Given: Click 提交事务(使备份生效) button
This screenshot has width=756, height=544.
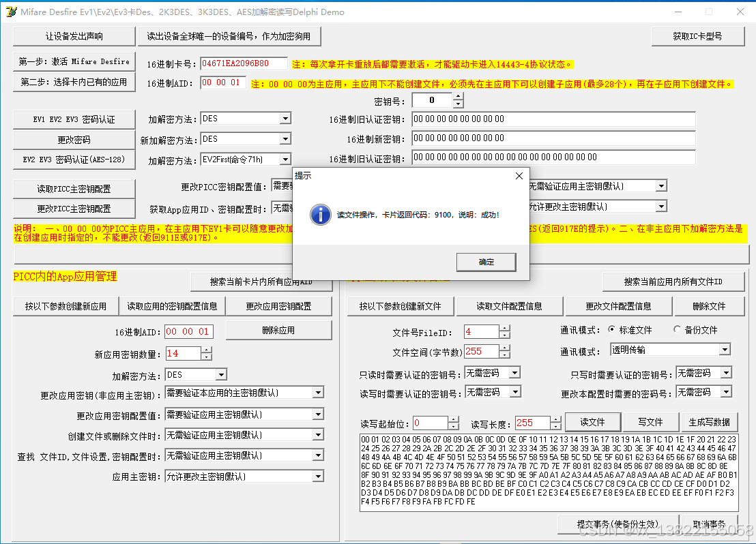Looking at the screenshot, I should coord(617,524).
